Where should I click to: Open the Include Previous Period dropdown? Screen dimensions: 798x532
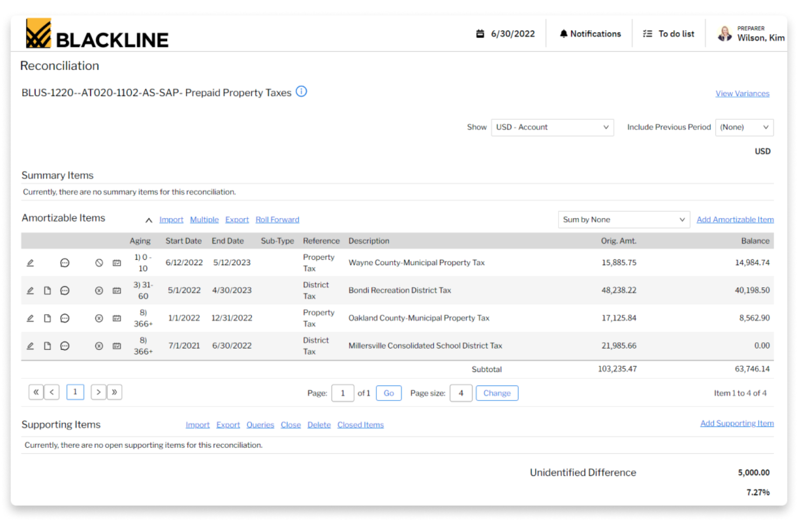[x=744, y=127]
